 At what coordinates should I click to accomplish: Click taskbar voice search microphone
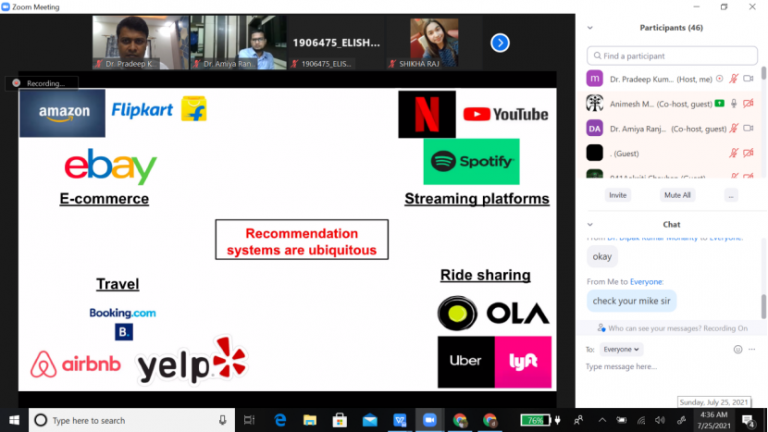tap(222, 420)
